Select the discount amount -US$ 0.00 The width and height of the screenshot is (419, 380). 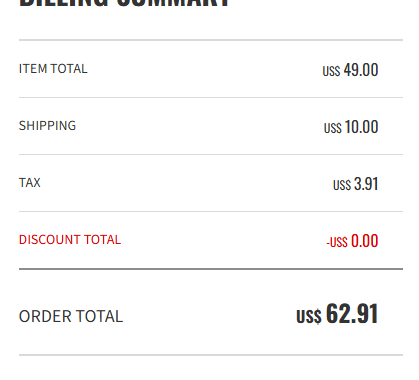[x=352, y=241]
